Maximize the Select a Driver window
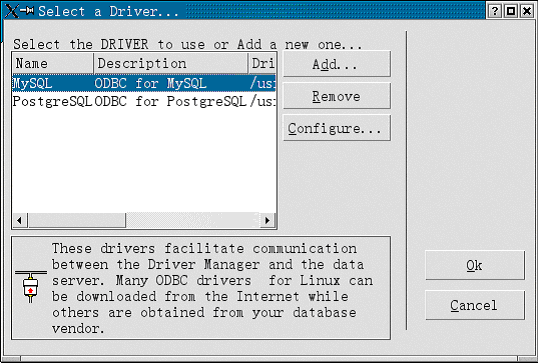 pyautogui.click(x=511, y=11)
